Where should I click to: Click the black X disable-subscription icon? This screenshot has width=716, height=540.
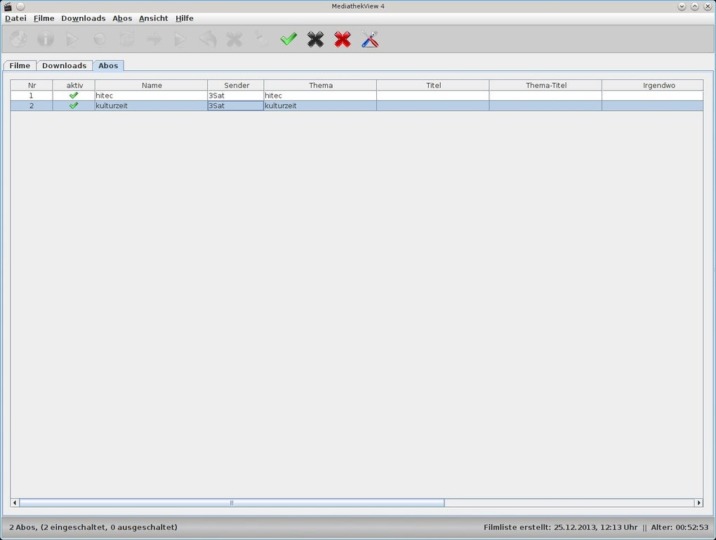coord(316,39)
